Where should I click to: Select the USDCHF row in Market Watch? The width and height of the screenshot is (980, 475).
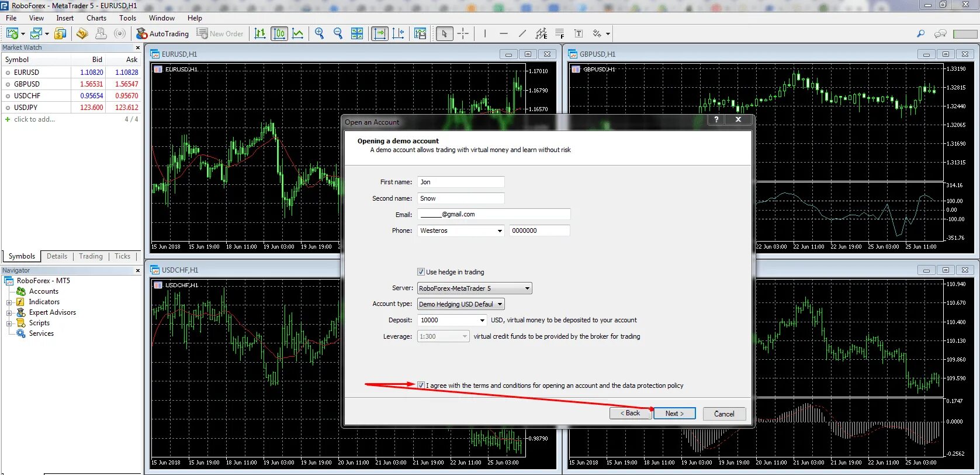tap(71, 96)
